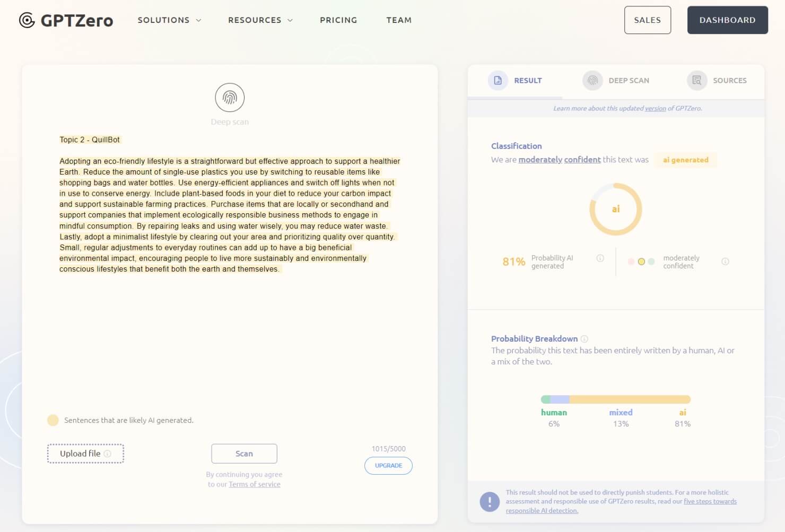785x532 pixels.
Task: Click info icon inside Upload file button
Action: pos(108,454)
